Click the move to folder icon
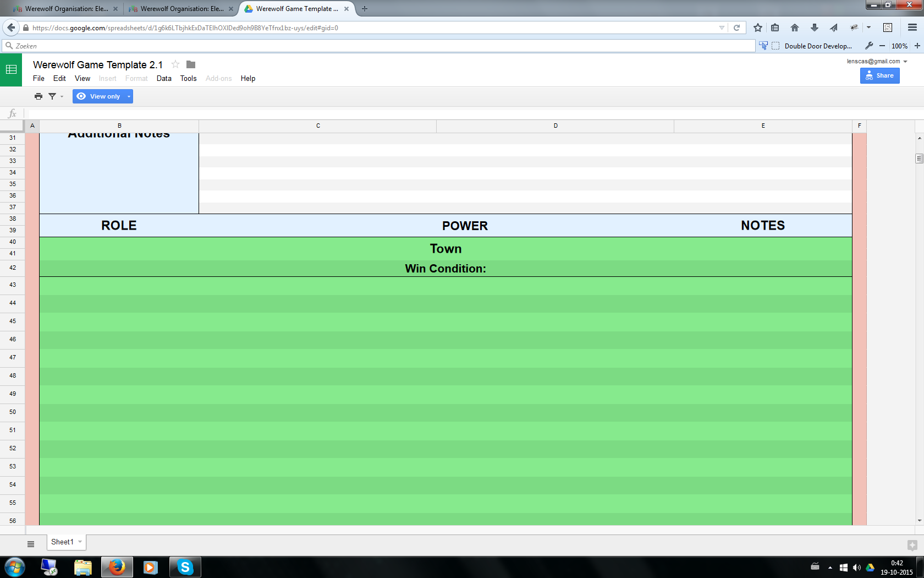The width and height of the screenshot is (924, 578). pos(191,64)
